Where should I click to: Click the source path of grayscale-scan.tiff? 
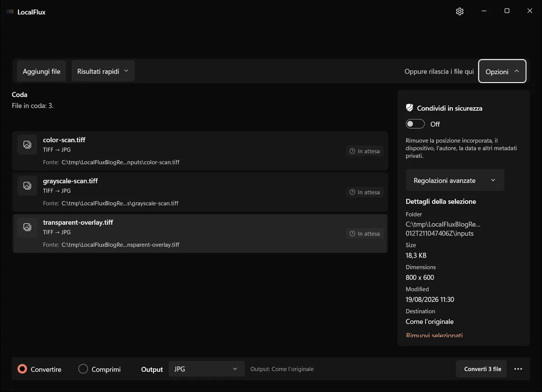pyautogui.click(x=120, y=203)
